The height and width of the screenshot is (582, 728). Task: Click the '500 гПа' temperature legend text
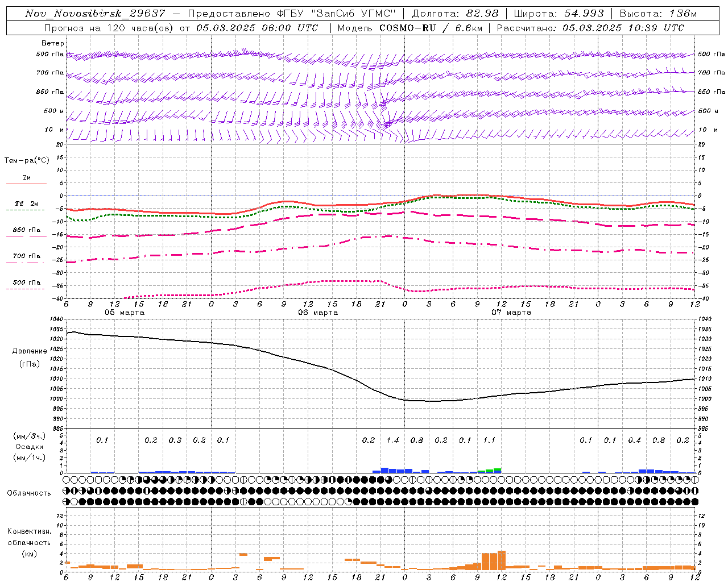27,282
